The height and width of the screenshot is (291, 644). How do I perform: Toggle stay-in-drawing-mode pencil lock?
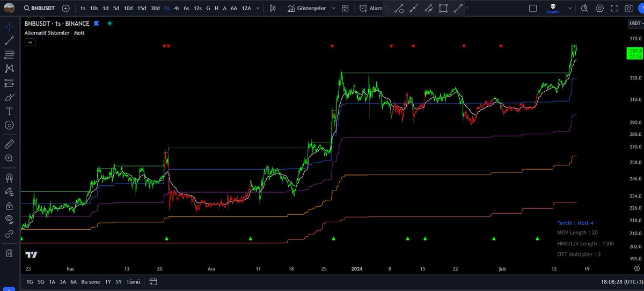point(9,192)
